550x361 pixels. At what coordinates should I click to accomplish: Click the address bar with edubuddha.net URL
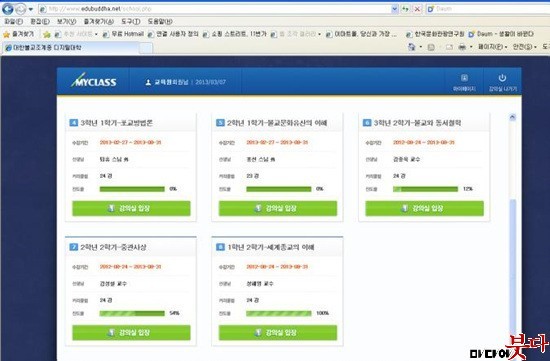tap(215, 9)
